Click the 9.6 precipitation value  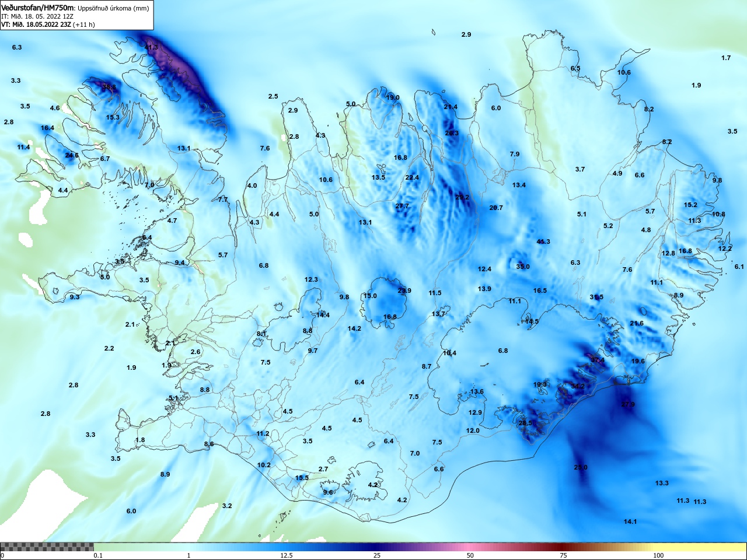(328, 492)
